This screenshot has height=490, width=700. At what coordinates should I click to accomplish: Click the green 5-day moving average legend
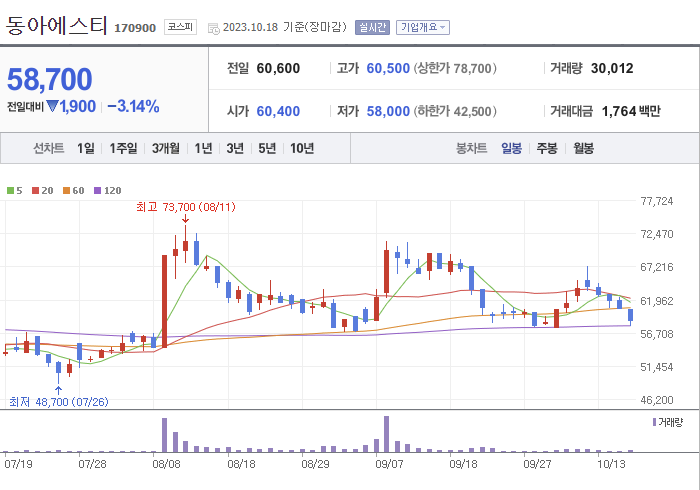pyautogui.click(x=15, y=191)
